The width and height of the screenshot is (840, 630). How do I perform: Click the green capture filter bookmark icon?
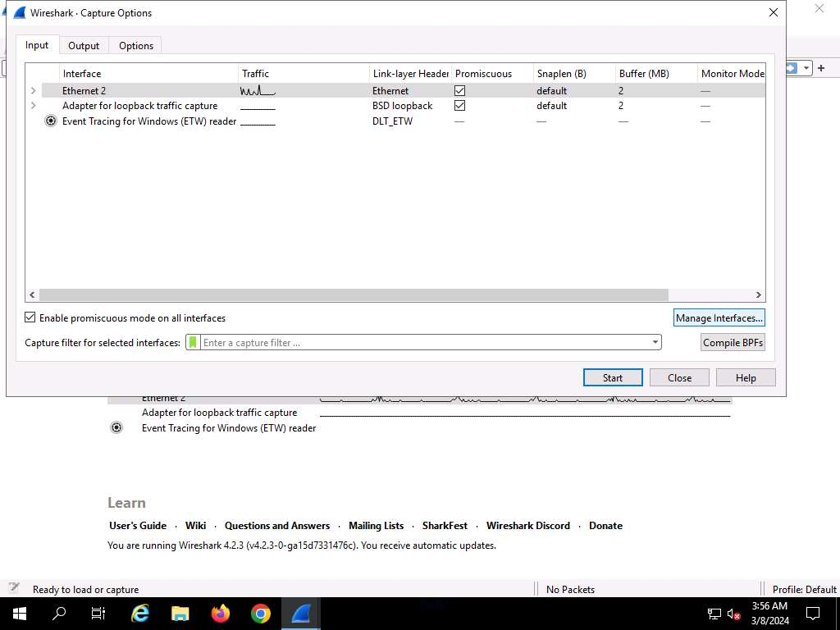click(x=193, y=343)
